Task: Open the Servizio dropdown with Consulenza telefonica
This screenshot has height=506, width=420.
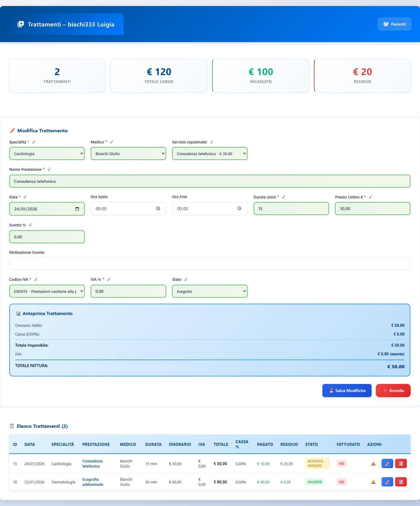Action: point(210,154)
